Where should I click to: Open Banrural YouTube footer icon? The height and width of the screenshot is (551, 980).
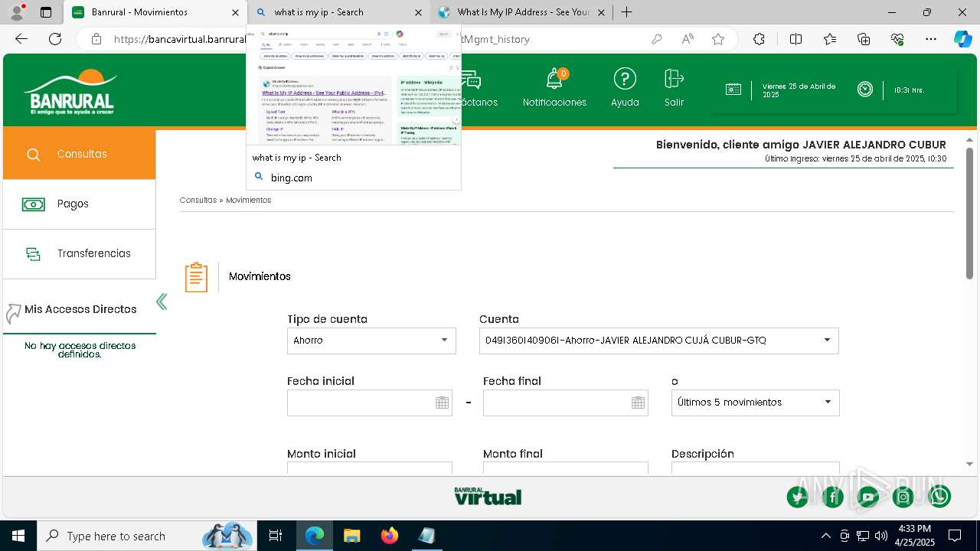868,497
